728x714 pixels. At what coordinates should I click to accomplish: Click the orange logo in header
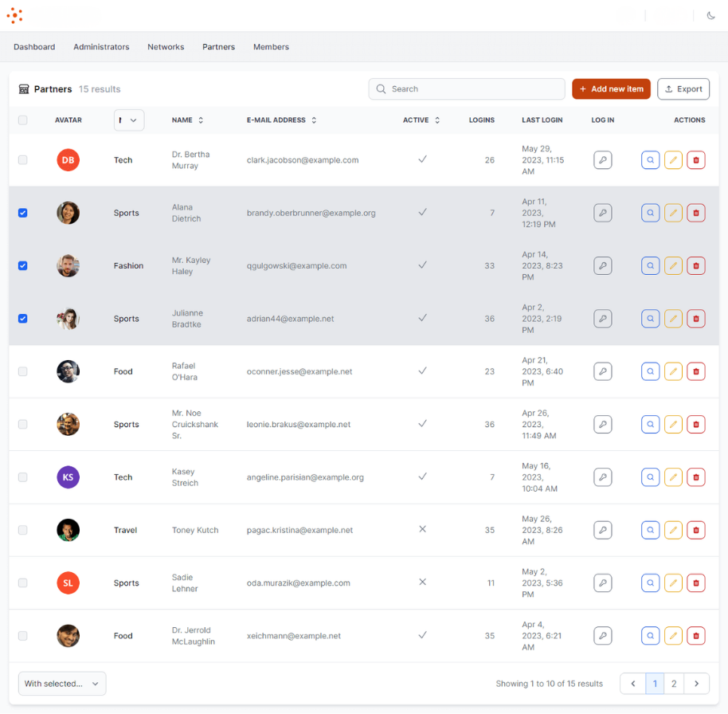point(15,15)
